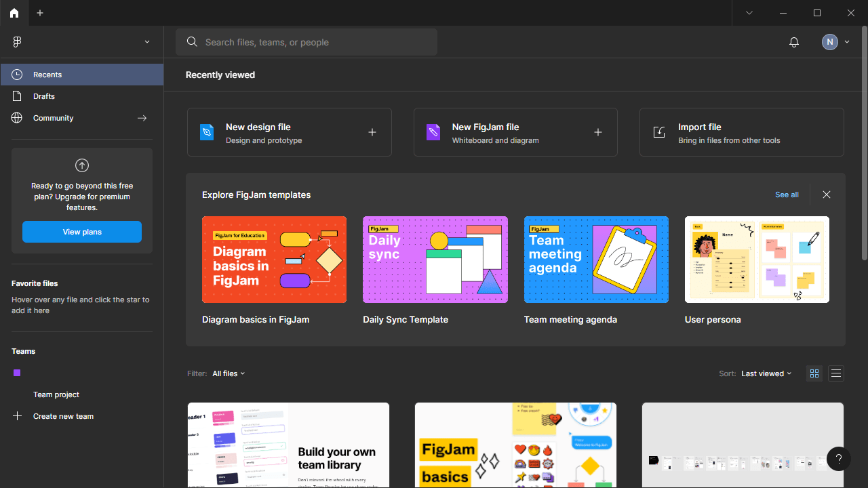Viewport: 868px width, 488px height.
Task: Open the FigJam basics file thumbnail
Action: pyautogui.click(x=515, y=445)
